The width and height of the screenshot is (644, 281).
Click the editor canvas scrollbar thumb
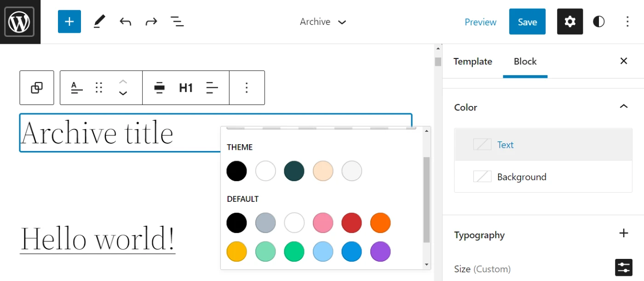coord(438,62)
